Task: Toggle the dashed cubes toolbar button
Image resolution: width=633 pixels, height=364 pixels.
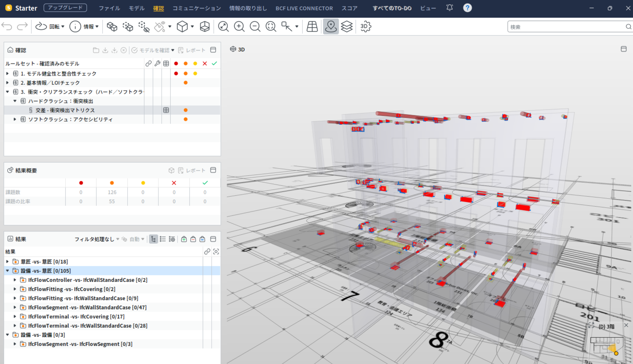Action: (x=128, y=26)
